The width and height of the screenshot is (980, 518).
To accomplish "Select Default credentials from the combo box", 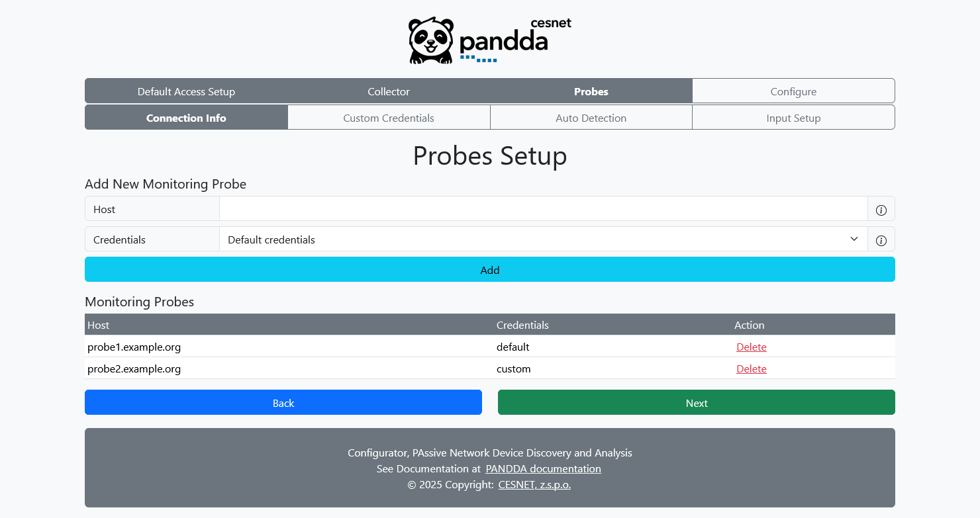I will tap(543, 239).
